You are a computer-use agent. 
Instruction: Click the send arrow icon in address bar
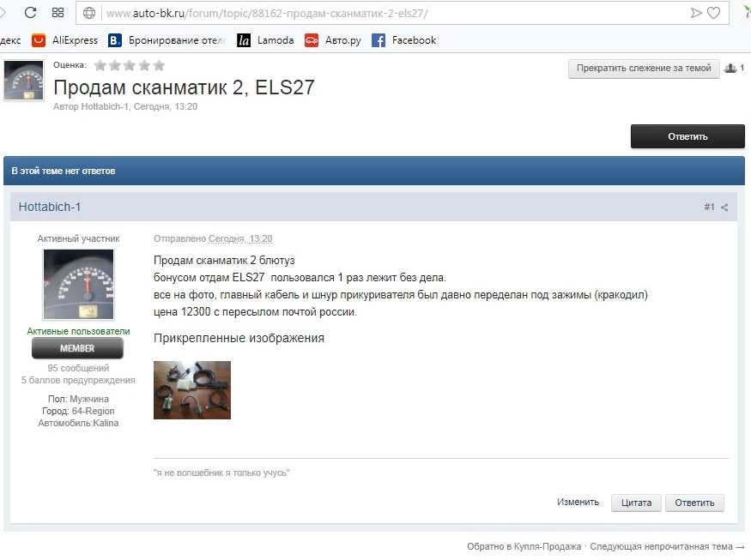pyautogui.click(x=696, y=13)
